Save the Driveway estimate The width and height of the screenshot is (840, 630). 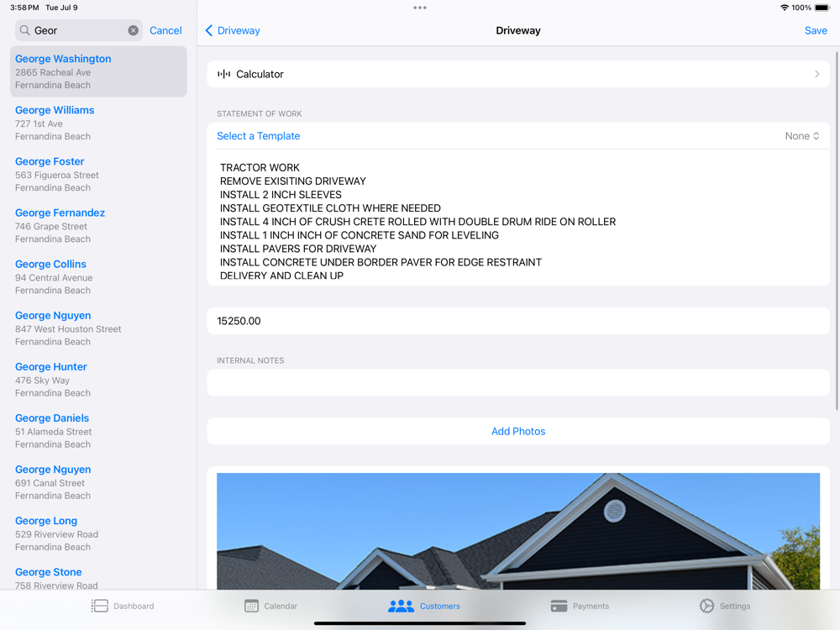816,30
